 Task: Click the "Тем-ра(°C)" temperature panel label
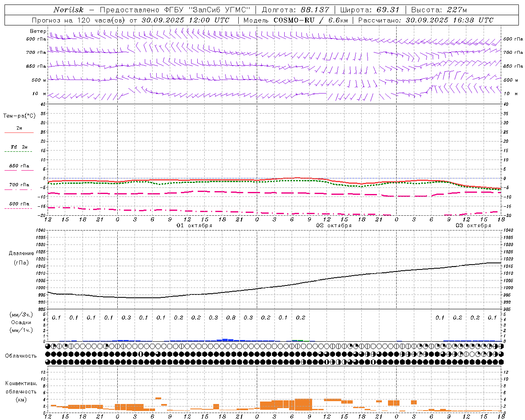pos(19,116)
